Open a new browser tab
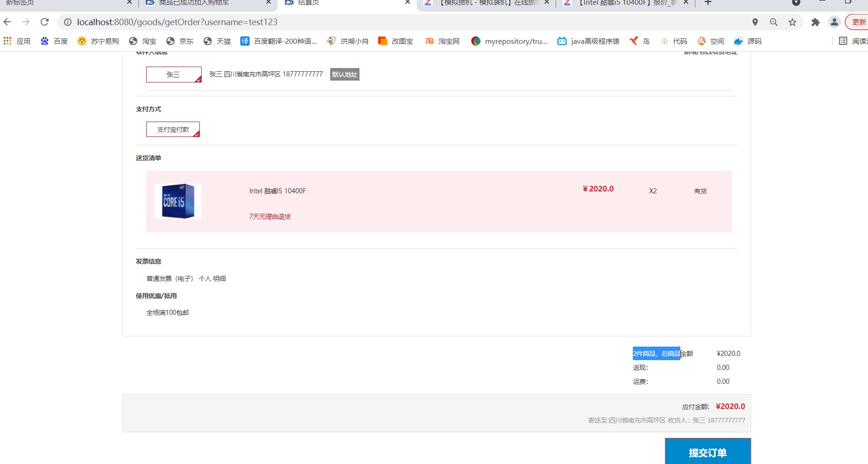The height and width of the screenshot is (464, 868). pos(708,3)
